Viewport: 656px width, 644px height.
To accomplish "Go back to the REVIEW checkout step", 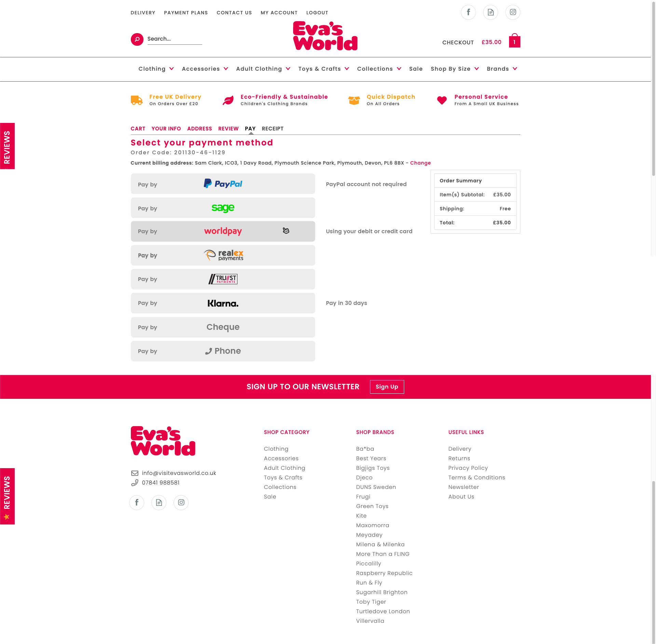I will click(228, 129).
